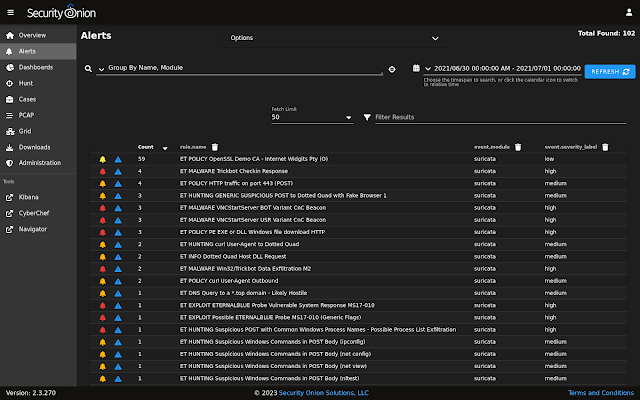This screenshot has height=400, width=640.
Task: Escalate the Trickbot Checkin Response alert
Action: 118,171
